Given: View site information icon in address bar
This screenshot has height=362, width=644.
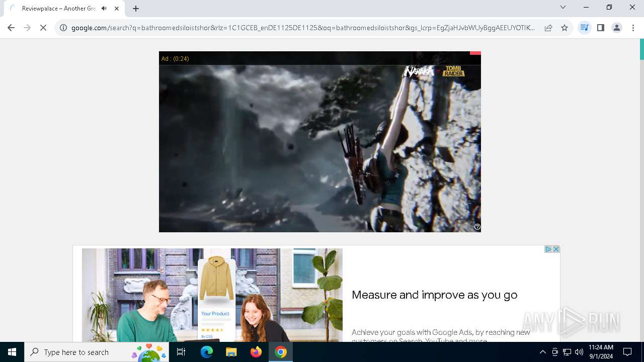Looking at the screenshot, I should pyautogui.click(x=63, y=28).
